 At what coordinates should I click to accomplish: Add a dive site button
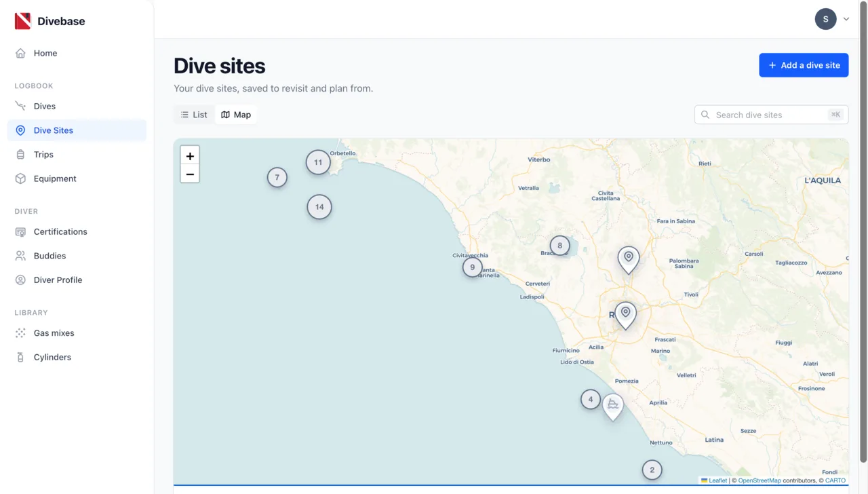(804, 65)
